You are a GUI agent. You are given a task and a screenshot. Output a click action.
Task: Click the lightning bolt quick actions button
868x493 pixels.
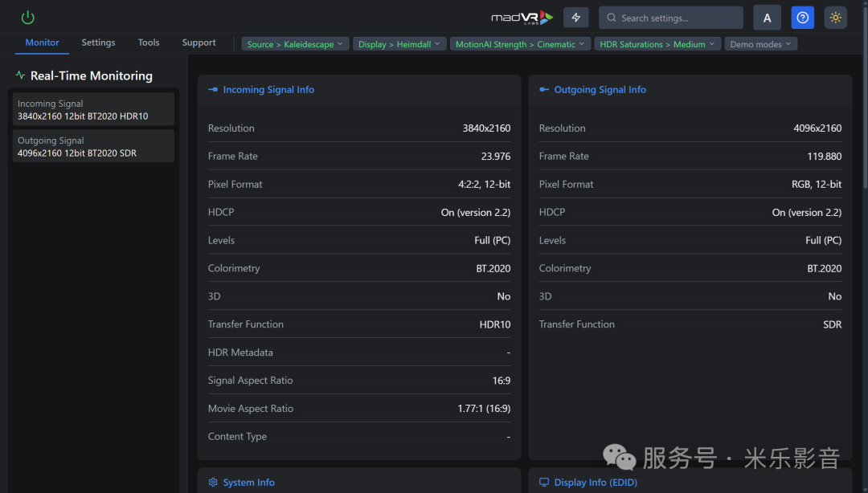click(x=575, y=18)
